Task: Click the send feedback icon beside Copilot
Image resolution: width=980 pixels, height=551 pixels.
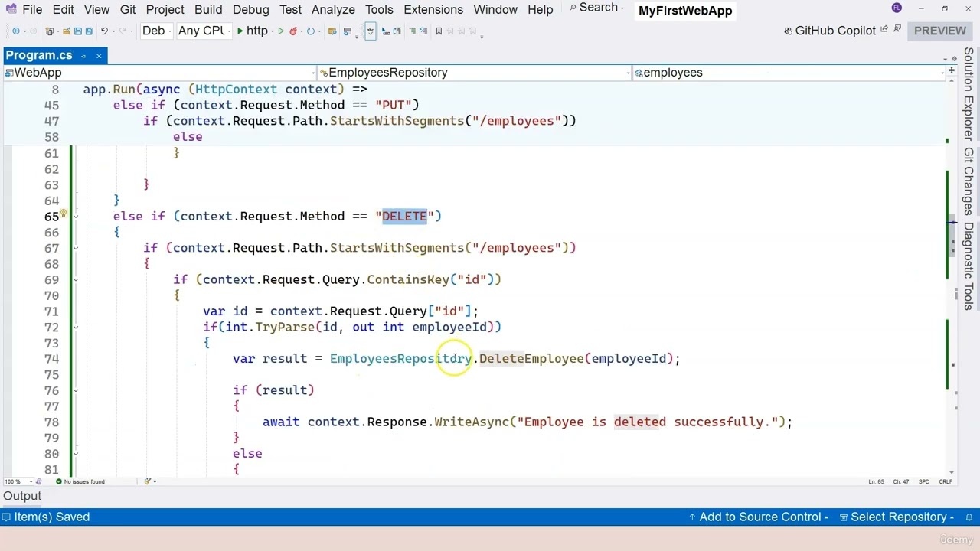Action: (x=897, y=28)
